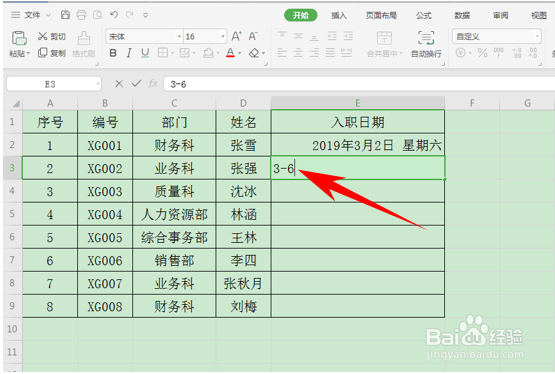Open the font size dropdown showing 16

pos(223,36)
